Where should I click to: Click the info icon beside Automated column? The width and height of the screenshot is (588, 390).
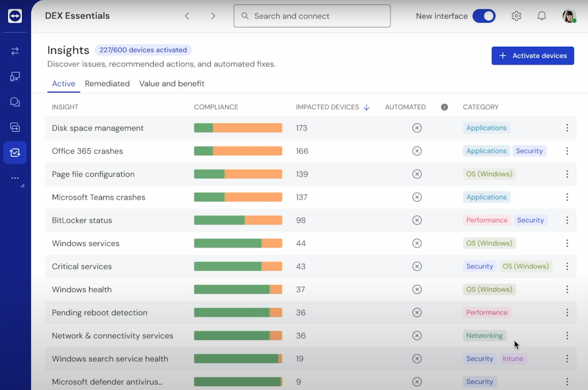click(444, 107)
